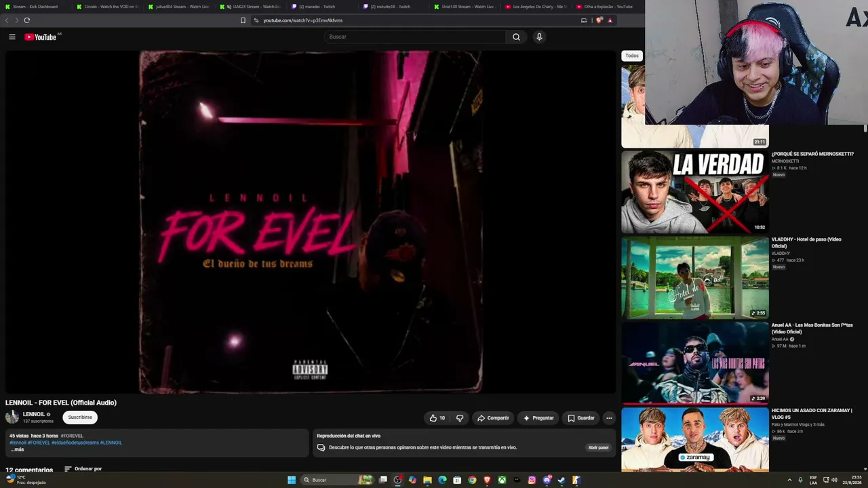Go back using the browser back arrow

tap(7, 20)
